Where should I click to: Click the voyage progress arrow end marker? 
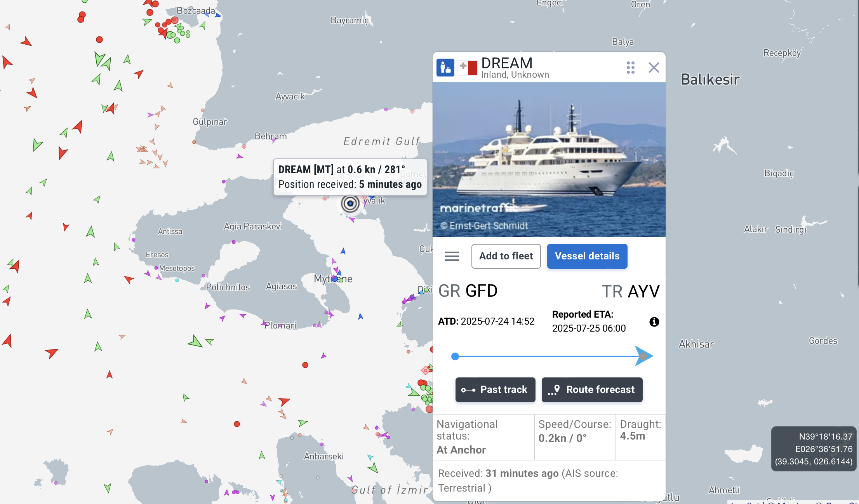pos(643,356)
